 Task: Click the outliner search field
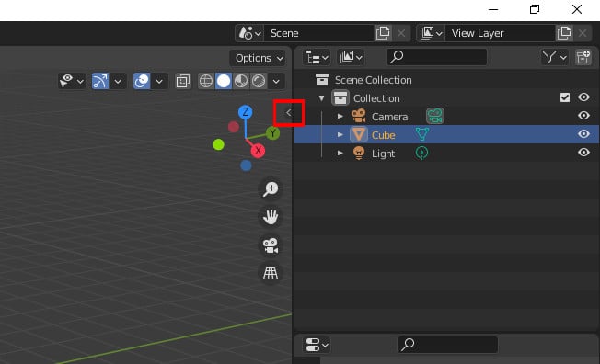click(x=436, y=57)
